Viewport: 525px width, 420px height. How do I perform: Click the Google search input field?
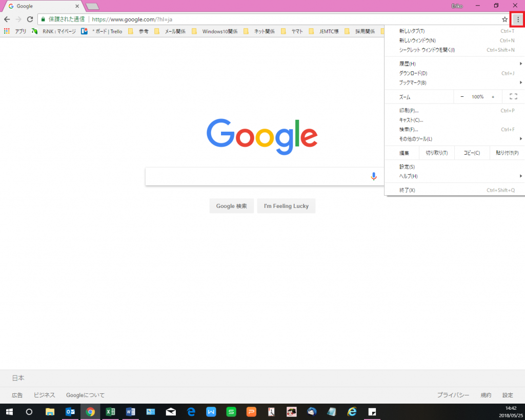256,176
